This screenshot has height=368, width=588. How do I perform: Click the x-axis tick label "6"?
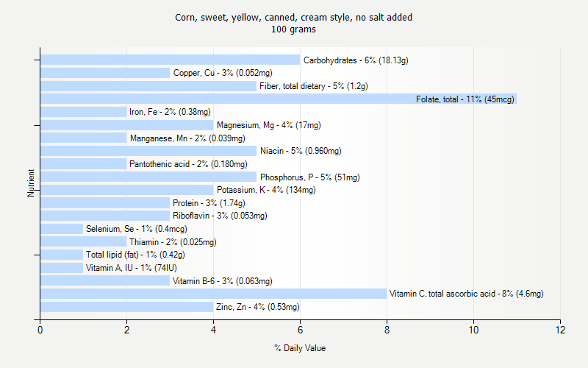point(300,330)
